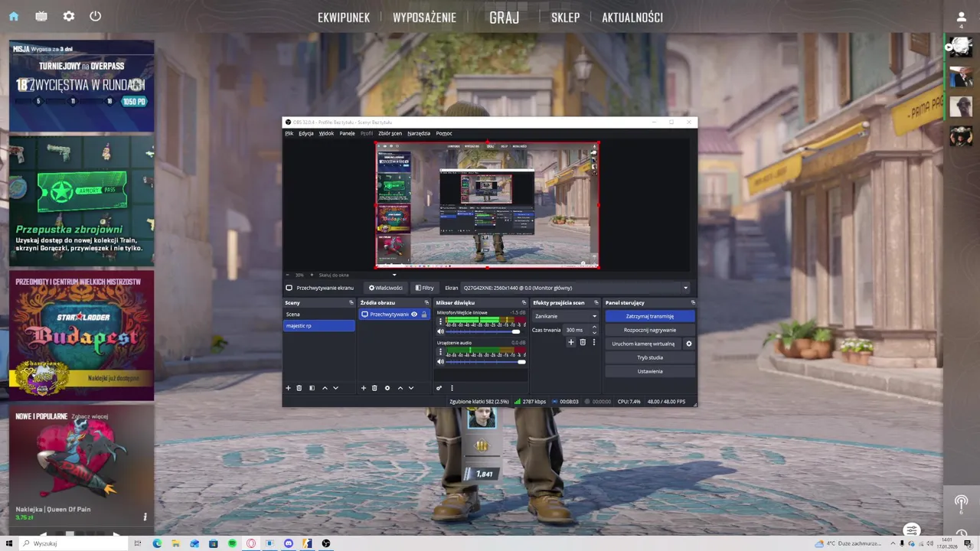Toggle lock of Przechwytywanie source
Screen dimensions: 980x551
point(424,314)
